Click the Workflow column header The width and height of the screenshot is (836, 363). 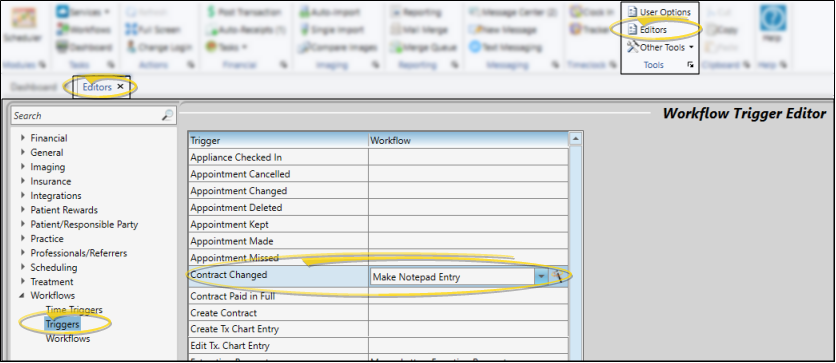469,140
